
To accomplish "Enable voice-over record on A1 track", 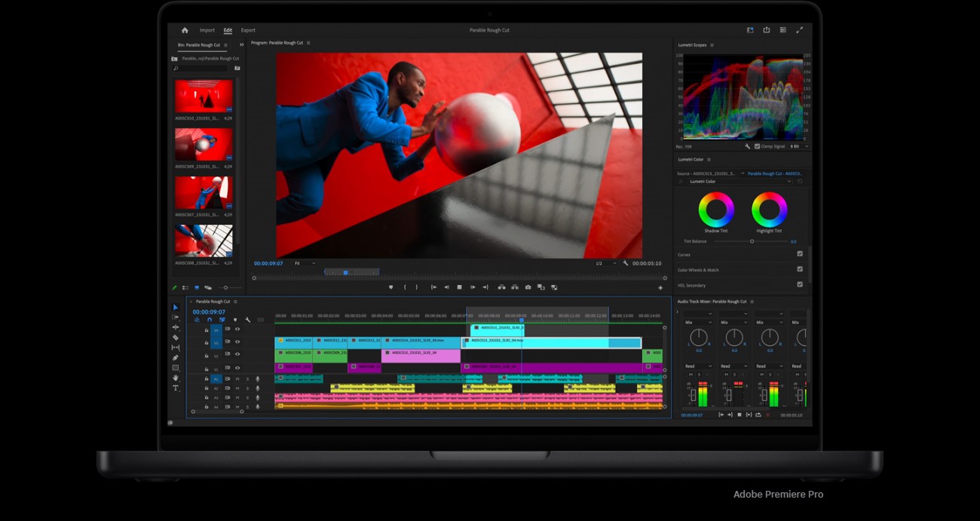I will [x=258, y=378].
